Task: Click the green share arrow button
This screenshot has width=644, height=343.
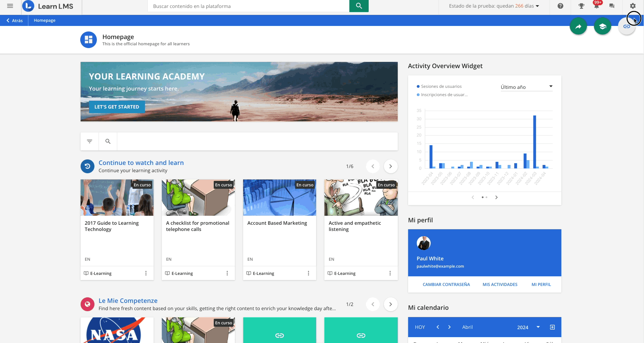Action: coord(578,26)
